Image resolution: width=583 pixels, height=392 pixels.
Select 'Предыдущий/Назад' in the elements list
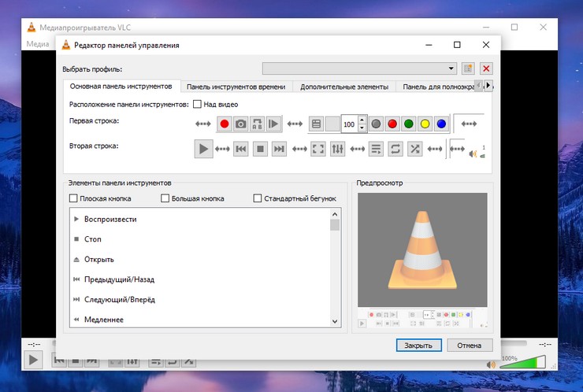(120, 279)
